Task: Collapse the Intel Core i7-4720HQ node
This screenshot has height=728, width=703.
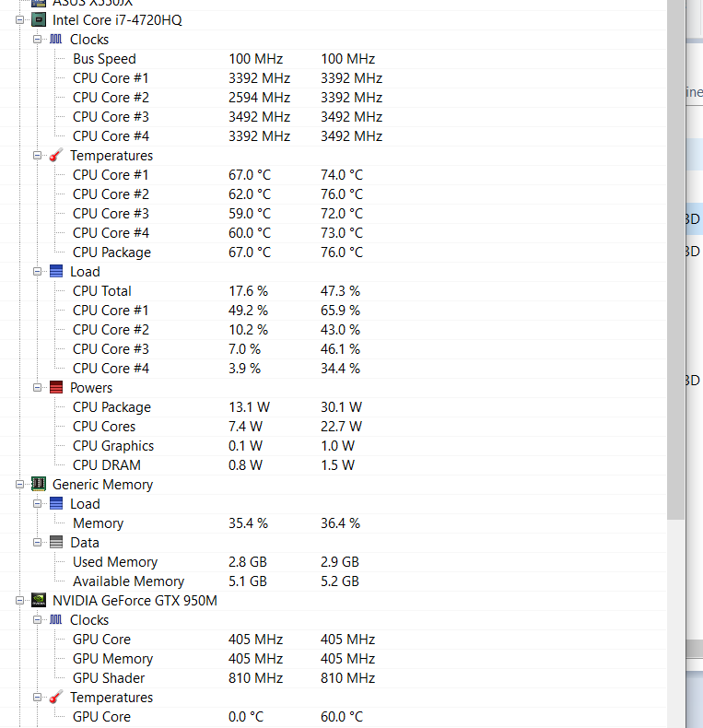Action: pos(19,20)
